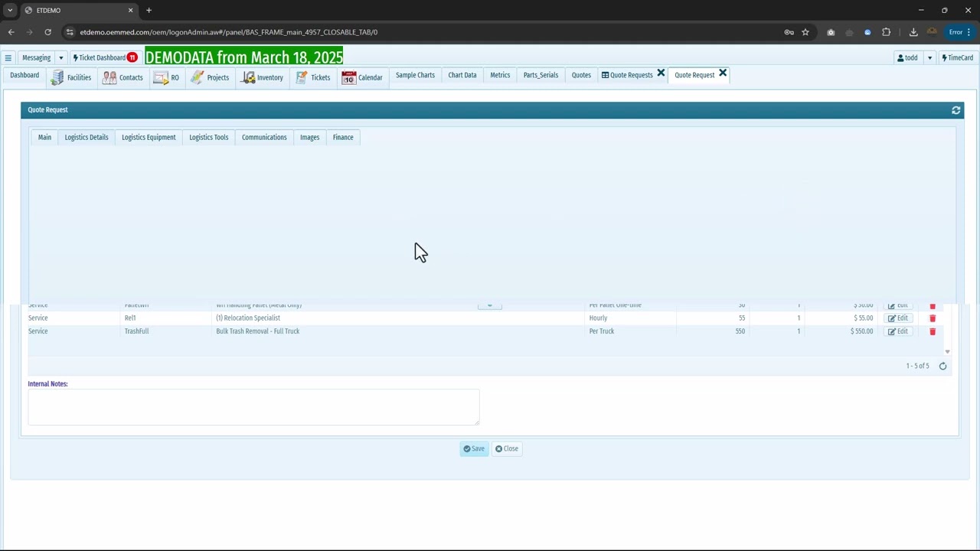Screen dimensions: 980x551
Task: Open the Quotes tab
Action: 581,75
